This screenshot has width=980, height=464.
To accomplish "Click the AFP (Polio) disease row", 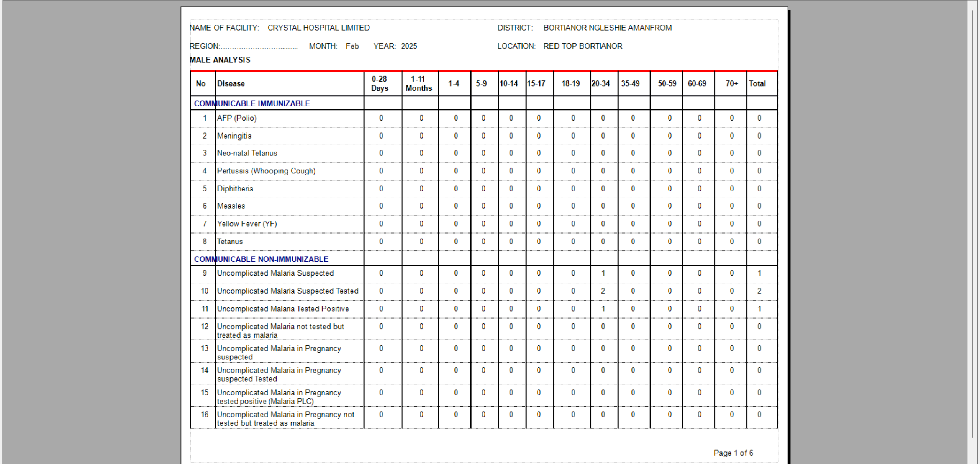I will tap(237, 118).
